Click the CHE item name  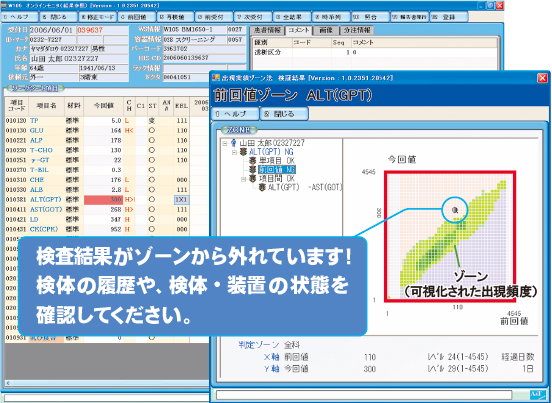pos(37,180)
